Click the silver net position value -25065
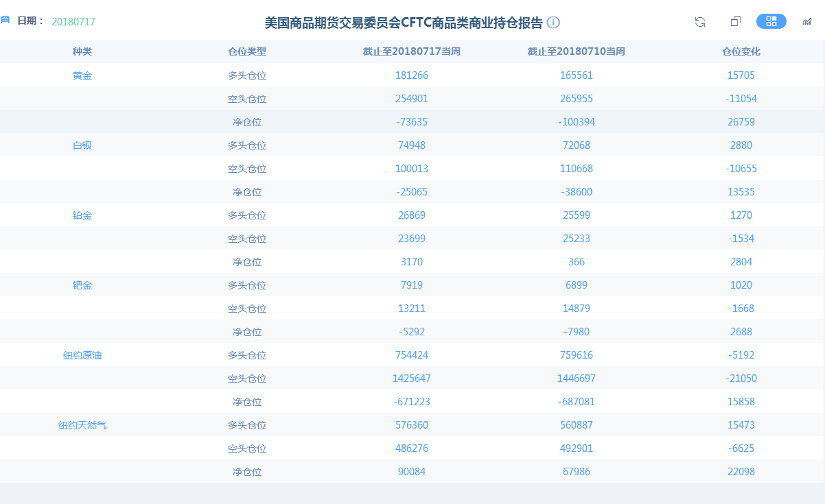Screen dimensions: 825x504 (412, 192)
